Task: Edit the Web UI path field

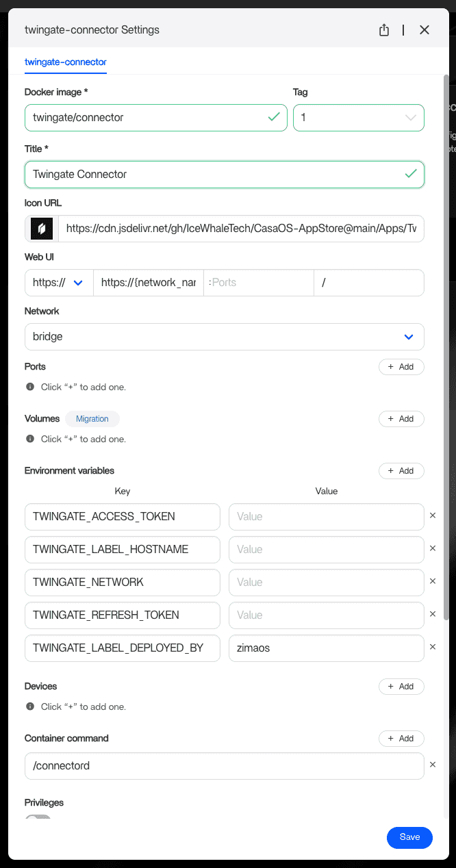Action: [369, 282]
